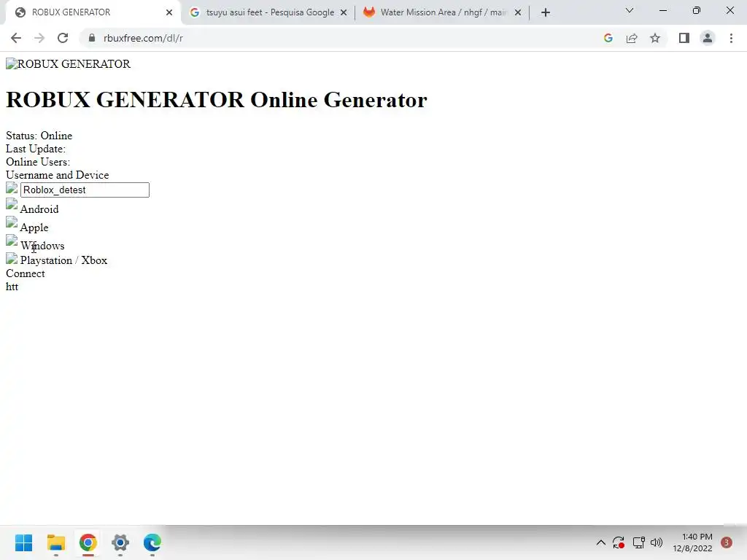Click the broken ROBUX GENERATOR logo image
Image resolution: width=747 pixels, height=560 pixels.
pos(68,64)
